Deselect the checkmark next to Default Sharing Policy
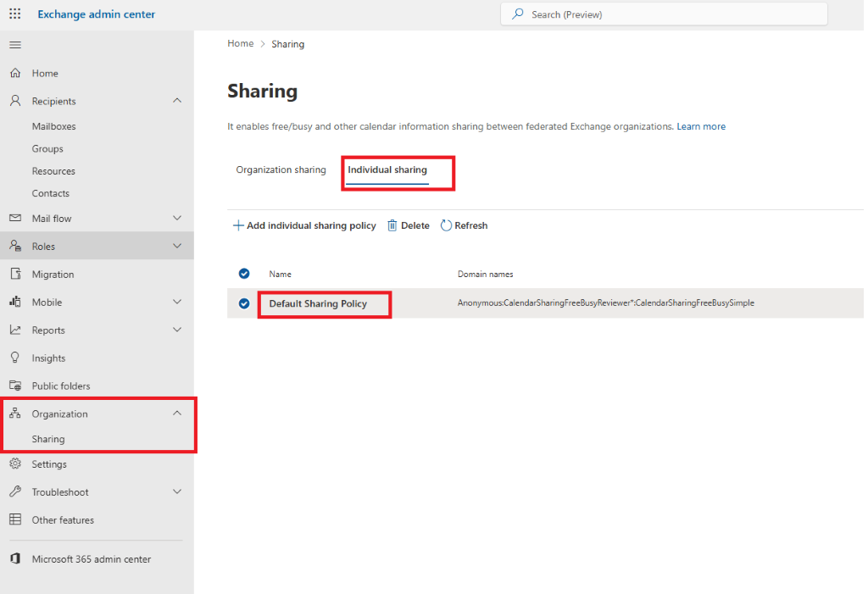The width and height of the screenshot is (868, 594). coord(244,303)
